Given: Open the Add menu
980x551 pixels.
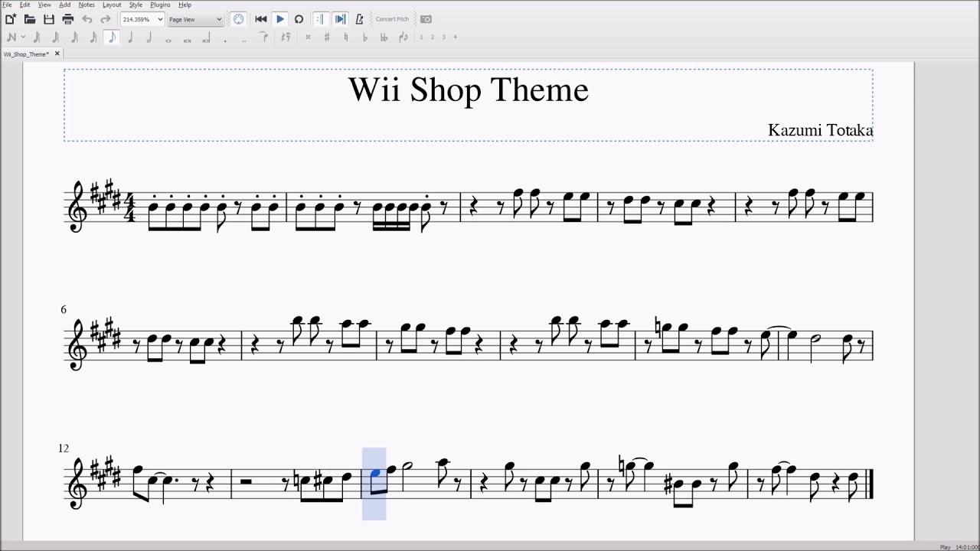Looking at the screenshot, I should click(x=65, y=5).
